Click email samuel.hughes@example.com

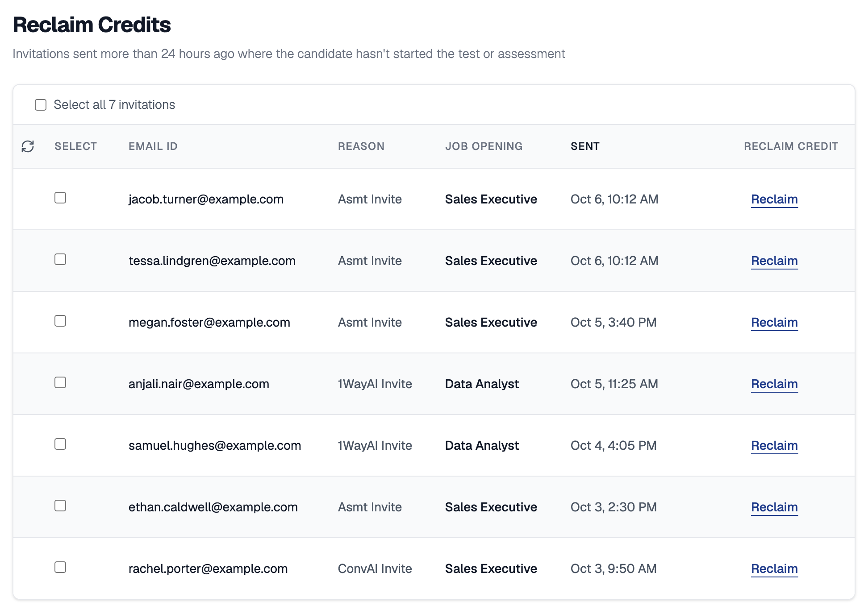click(x=215, y=445)
